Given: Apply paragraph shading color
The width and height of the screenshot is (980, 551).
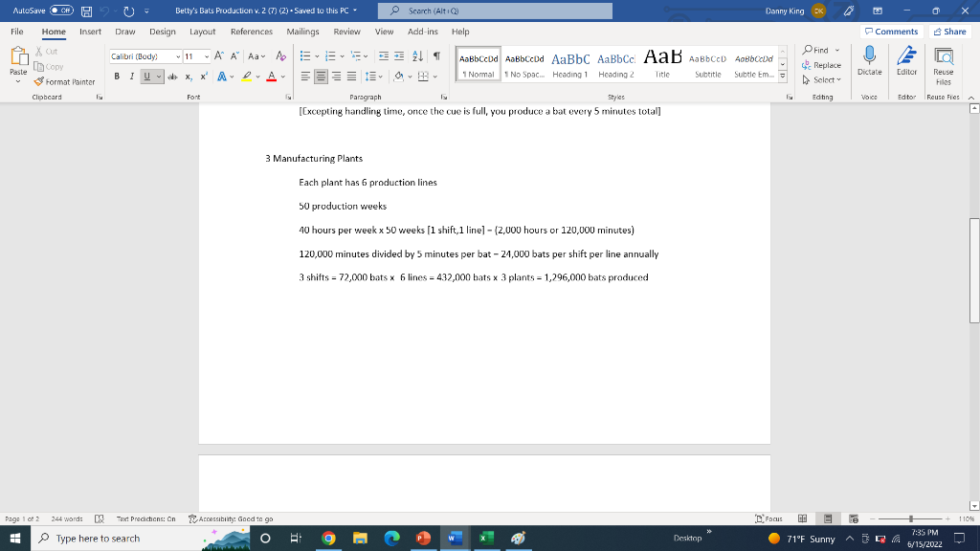Looking at the screenshot, I should [399, 77].
